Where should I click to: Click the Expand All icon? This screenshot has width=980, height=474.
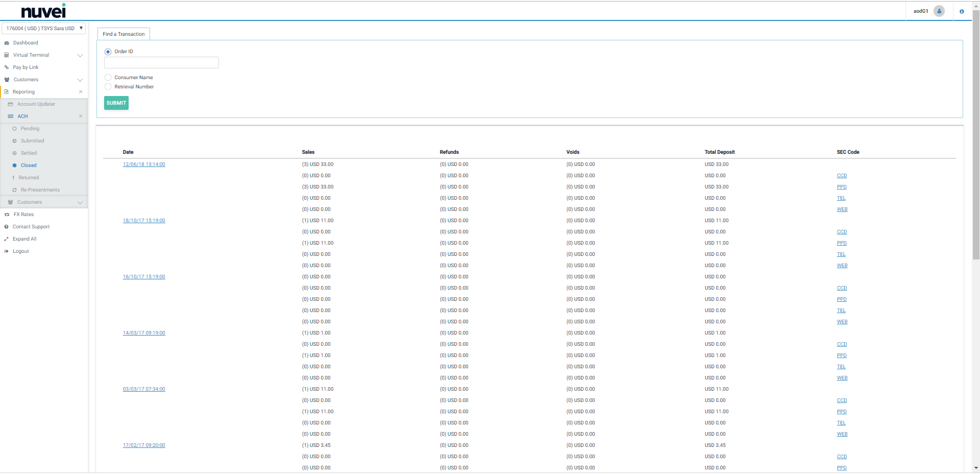point(7,239)
